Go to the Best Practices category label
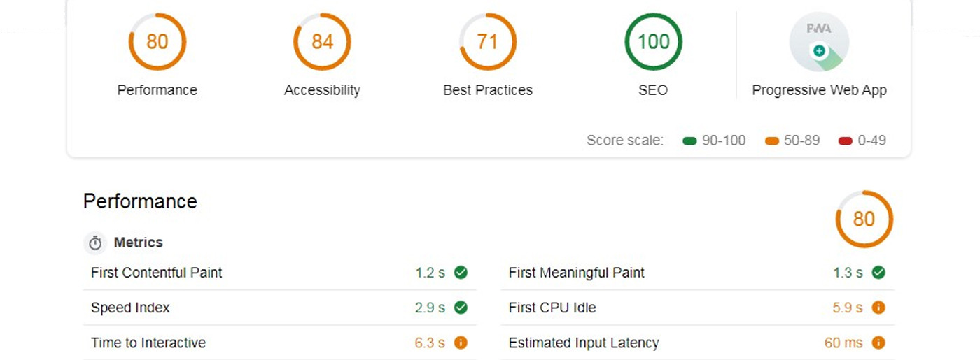The width and height of the screenshot is (980, 360). tap(488, 90)
